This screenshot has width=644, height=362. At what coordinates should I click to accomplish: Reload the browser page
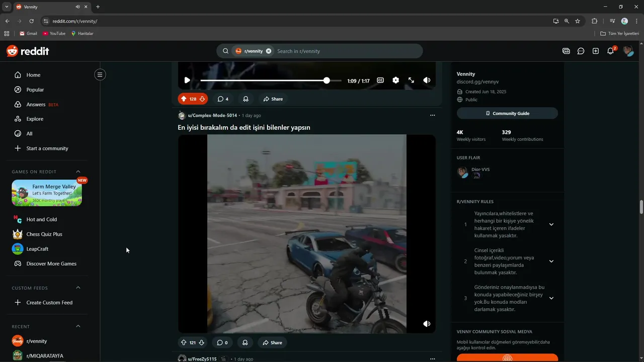(31, 21)
